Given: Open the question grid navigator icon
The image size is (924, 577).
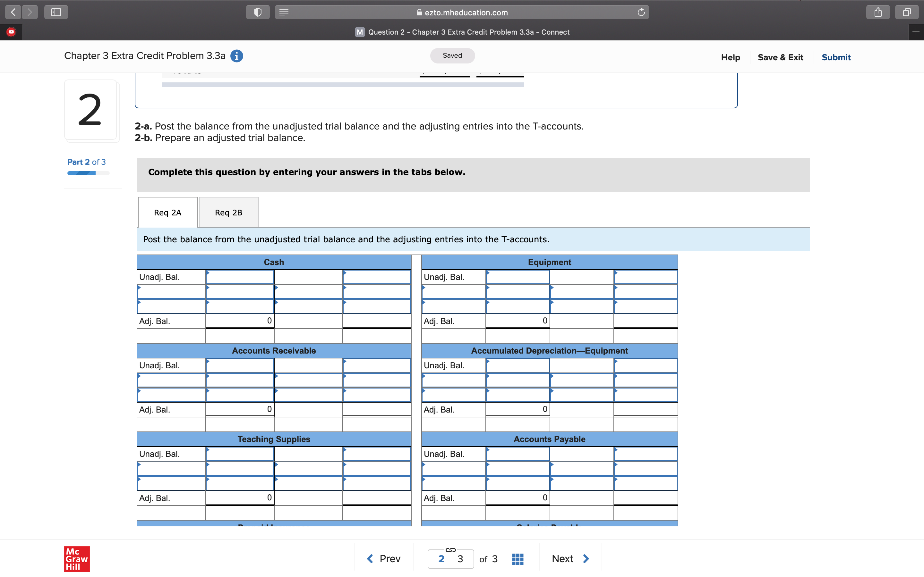Looking at the screenshot, I should tap(518, 559).
